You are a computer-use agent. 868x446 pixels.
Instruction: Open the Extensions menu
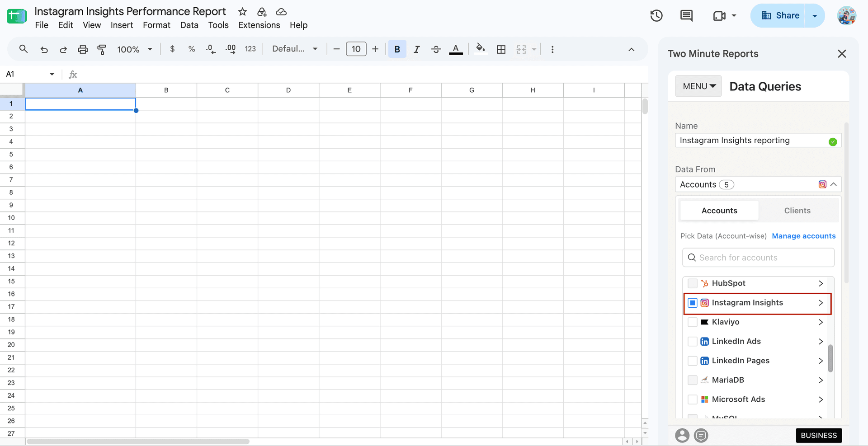259,25
